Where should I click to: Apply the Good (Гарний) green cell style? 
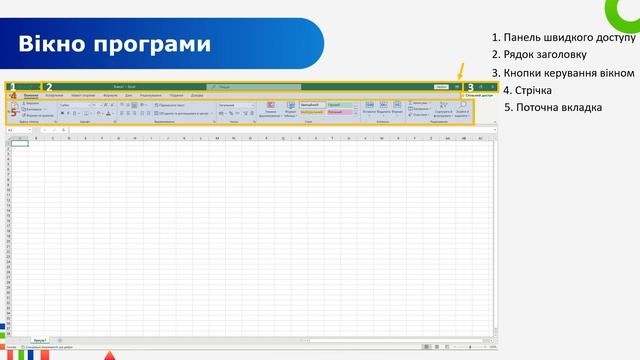(339, 105)
